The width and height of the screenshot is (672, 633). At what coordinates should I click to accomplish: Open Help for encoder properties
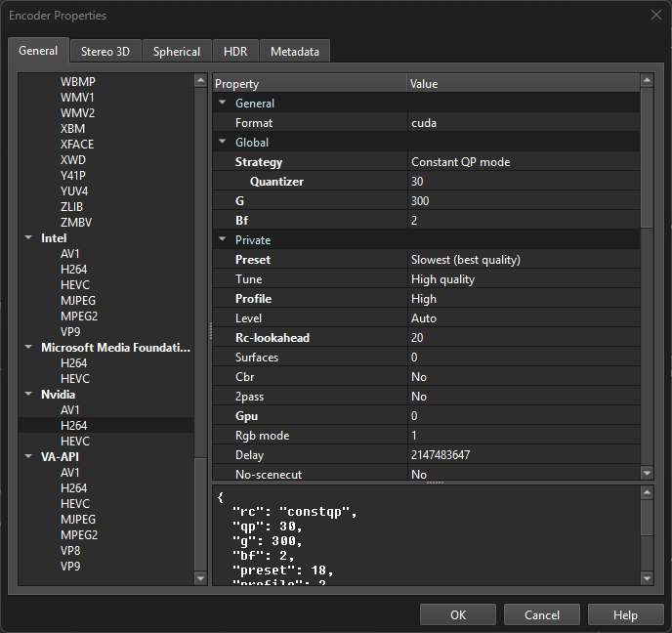coord(625,614)
